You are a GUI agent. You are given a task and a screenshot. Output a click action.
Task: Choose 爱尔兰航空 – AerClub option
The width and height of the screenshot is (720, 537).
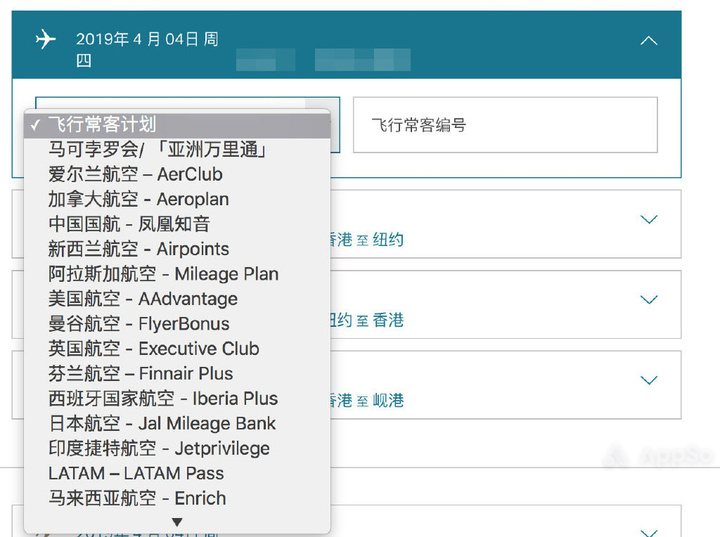[177, 175]
